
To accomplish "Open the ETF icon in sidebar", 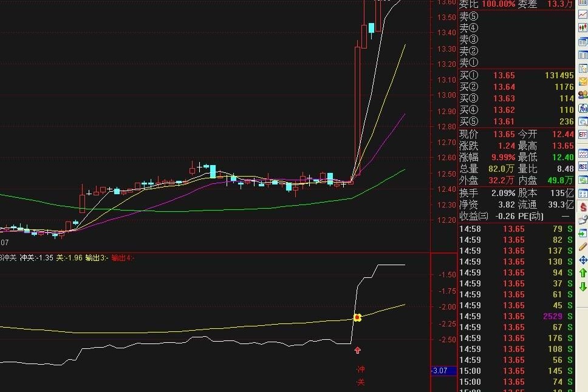I will pos(583,135).
